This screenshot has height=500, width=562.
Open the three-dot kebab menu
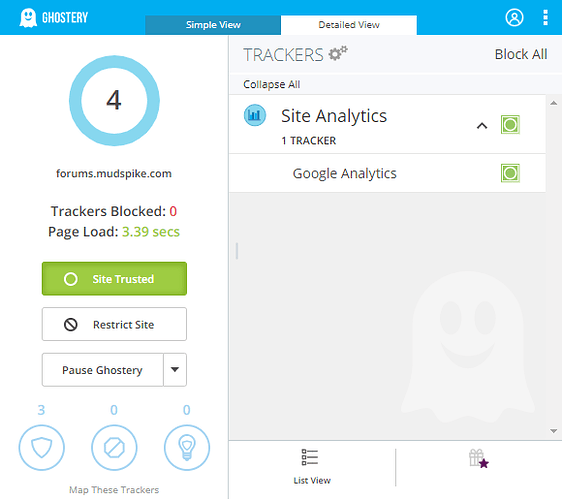tap(545, 18)
